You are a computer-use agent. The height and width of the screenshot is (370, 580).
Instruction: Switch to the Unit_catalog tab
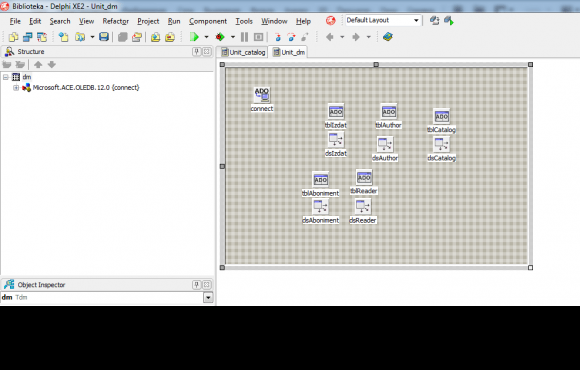click(x=243, y=52)
